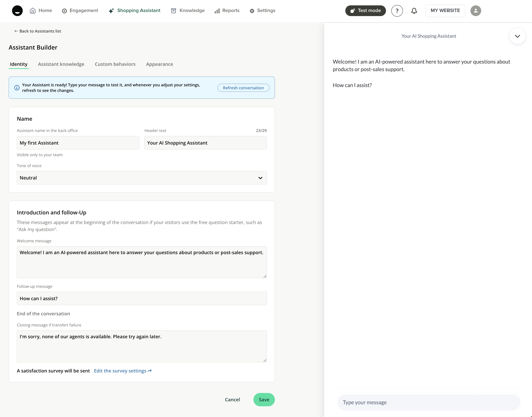Click the 'Name' section heading
532x417 pixels.
click(x=24, y=119)
